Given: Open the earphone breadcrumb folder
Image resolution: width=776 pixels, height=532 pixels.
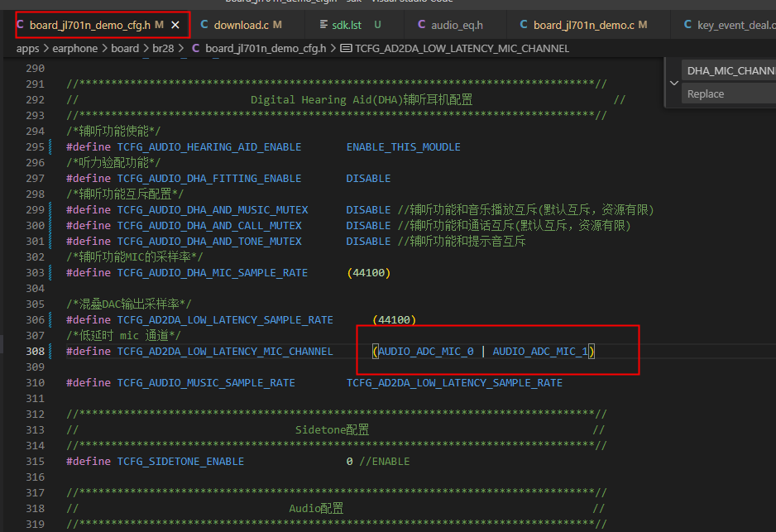Looking at the screenshot, I should 74,49.
